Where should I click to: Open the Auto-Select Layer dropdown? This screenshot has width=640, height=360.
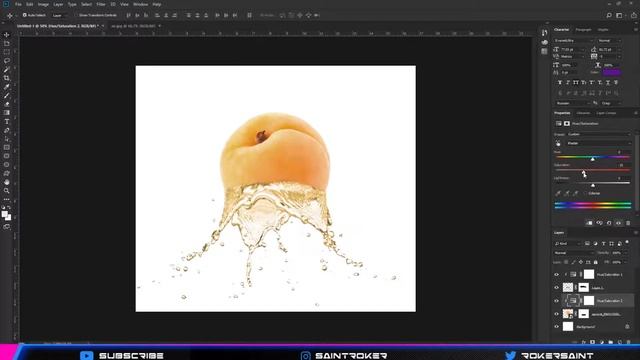click(60, 16)
